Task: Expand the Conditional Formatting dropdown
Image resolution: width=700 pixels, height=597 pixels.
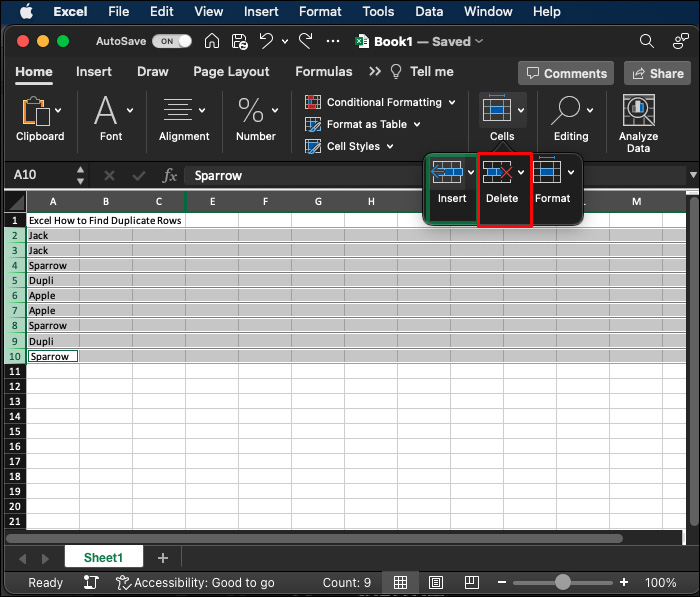Action: pos(452,102)
